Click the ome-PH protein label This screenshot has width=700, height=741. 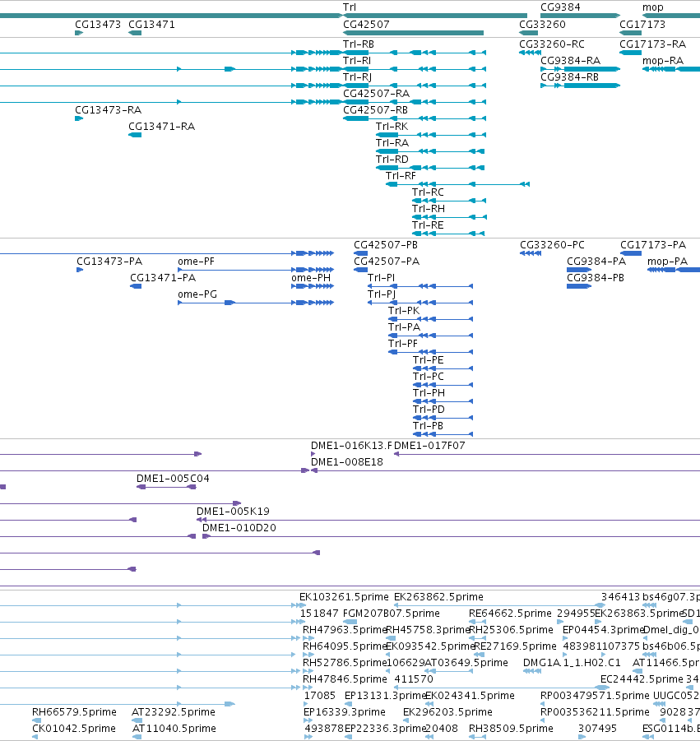pos(311,278)
